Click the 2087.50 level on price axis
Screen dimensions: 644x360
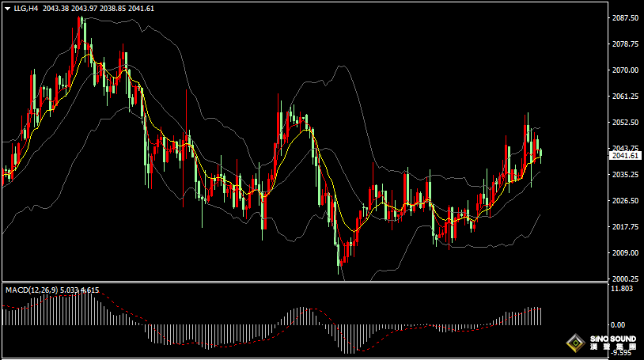625,17
